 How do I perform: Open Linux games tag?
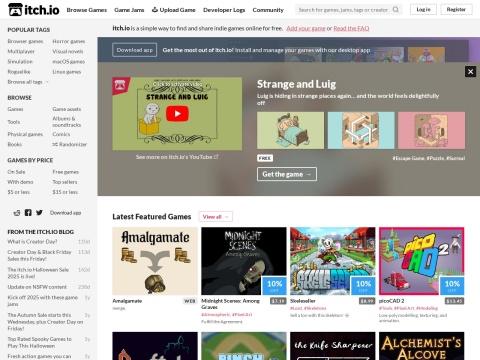click(67, 72)
